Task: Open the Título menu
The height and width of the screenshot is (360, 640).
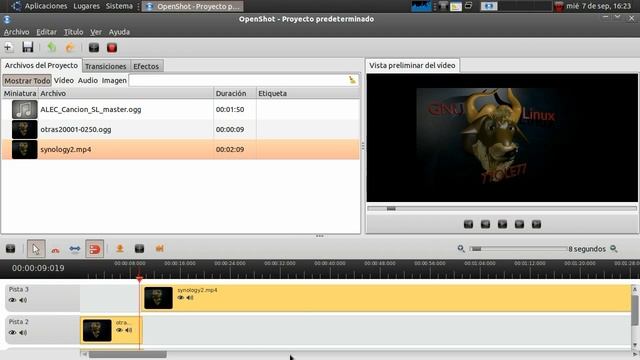Action: [x=73, y=32]
